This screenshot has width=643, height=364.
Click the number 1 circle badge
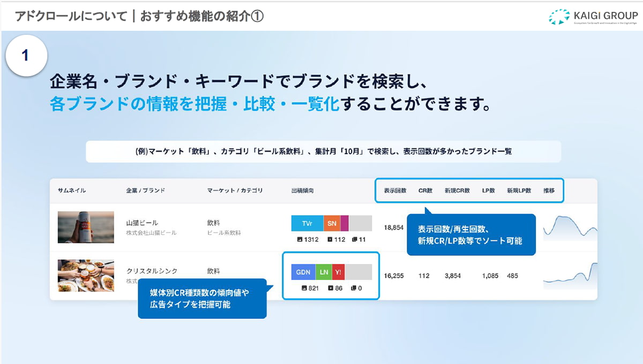coord(26,55)
